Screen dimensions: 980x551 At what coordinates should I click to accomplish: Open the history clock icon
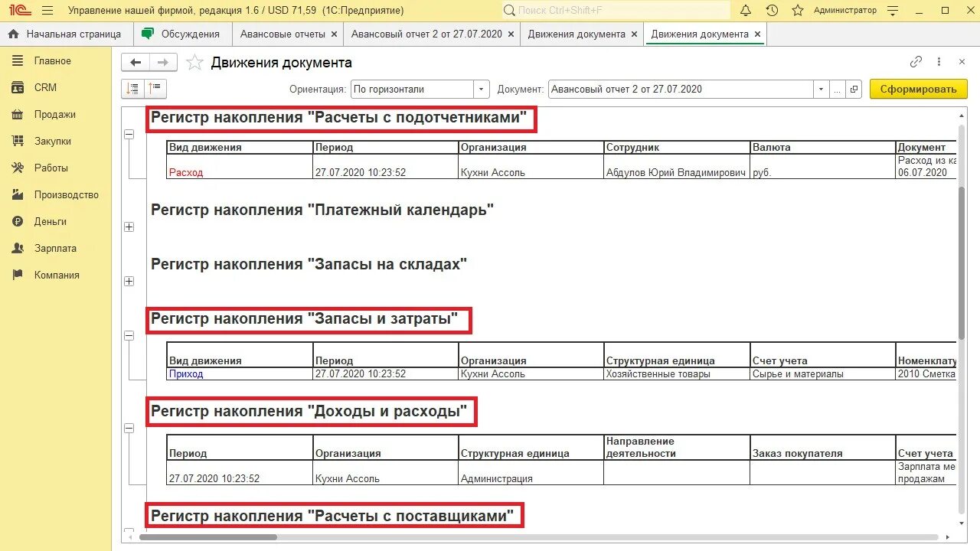pos(772,11)
